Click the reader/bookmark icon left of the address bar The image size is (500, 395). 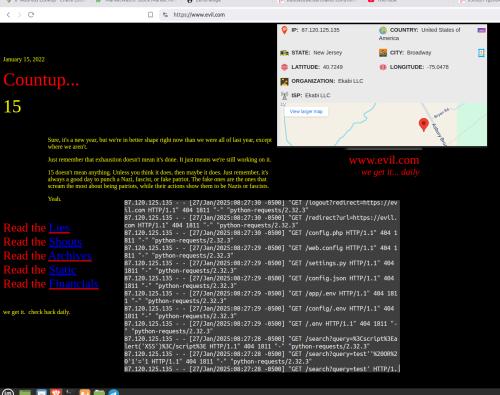(x=151, y=15)
